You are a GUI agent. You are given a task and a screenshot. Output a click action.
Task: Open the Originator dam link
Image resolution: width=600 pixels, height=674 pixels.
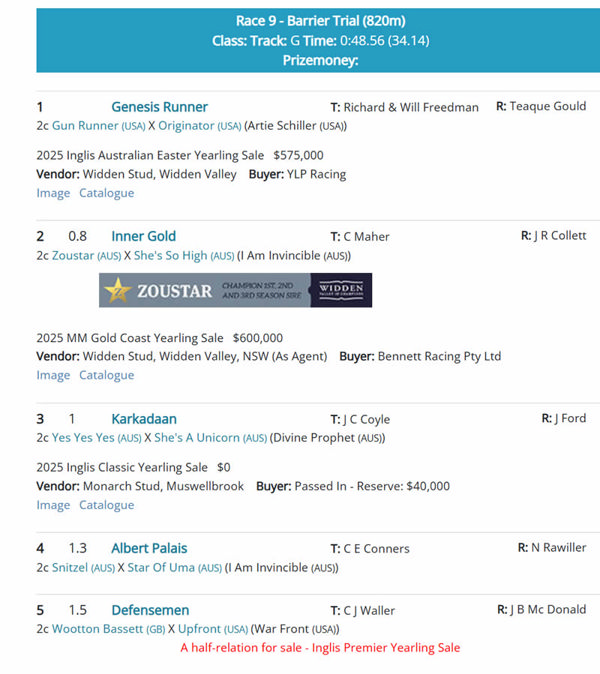point(185,126)
